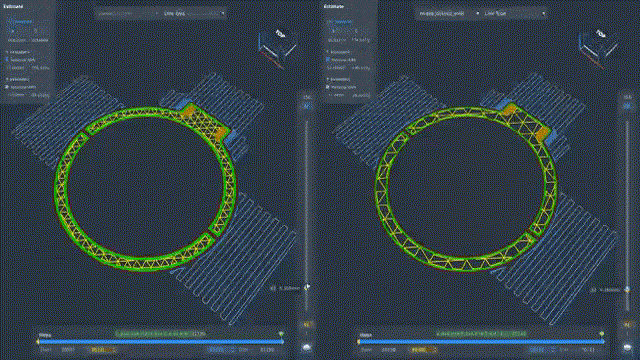Click the green end handle on right steps bar
The image size is (640, 360).
(602, 334)
